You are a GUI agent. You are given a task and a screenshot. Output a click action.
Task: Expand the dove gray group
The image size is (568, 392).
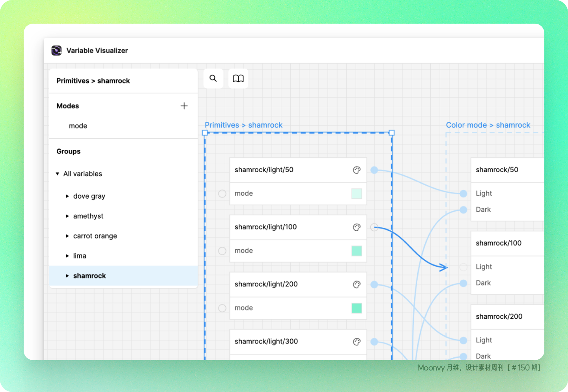coord(67,196)
